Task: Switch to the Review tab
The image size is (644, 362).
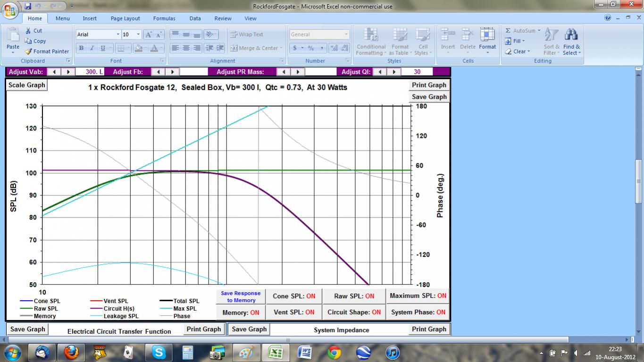Action: pyautogui.click(x=223, y=18)
